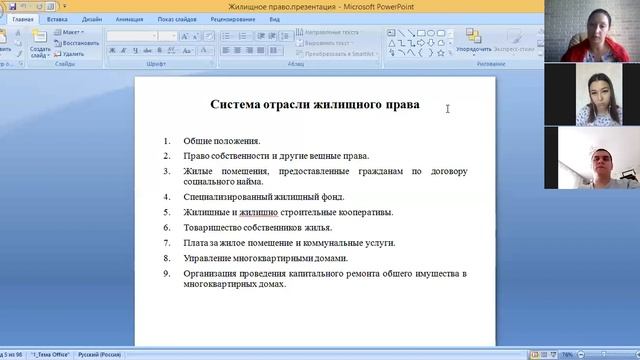Select oval shape

[431, 33]
